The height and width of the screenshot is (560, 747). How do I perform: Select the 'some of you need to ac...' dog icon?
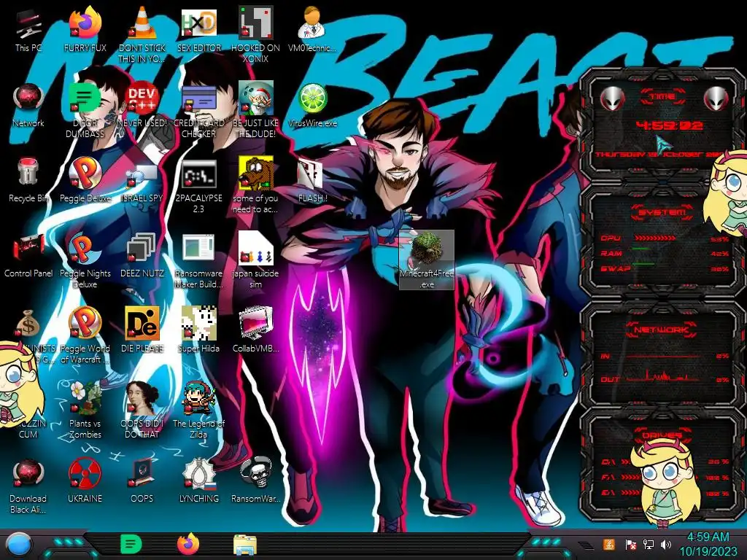[255, 186]
